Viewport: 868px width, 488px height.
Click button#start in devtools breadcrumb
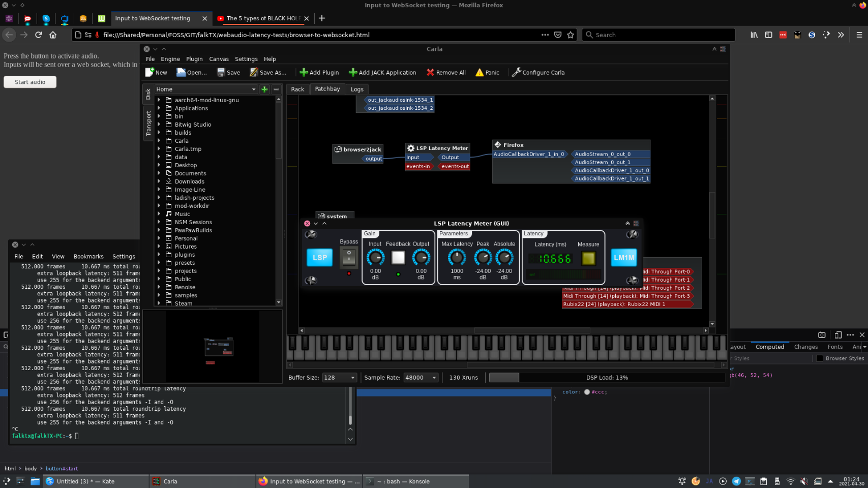click(x=62, y=468)
